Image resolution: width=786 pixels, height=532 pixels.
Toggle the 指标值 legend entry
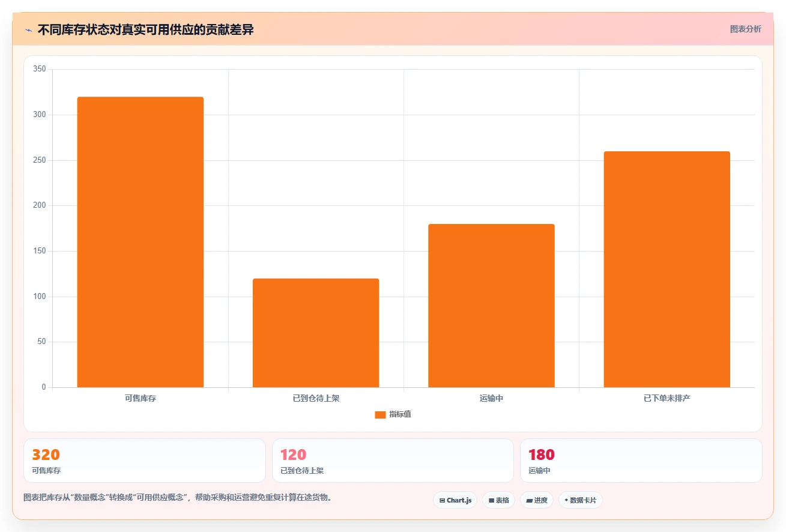393,414
